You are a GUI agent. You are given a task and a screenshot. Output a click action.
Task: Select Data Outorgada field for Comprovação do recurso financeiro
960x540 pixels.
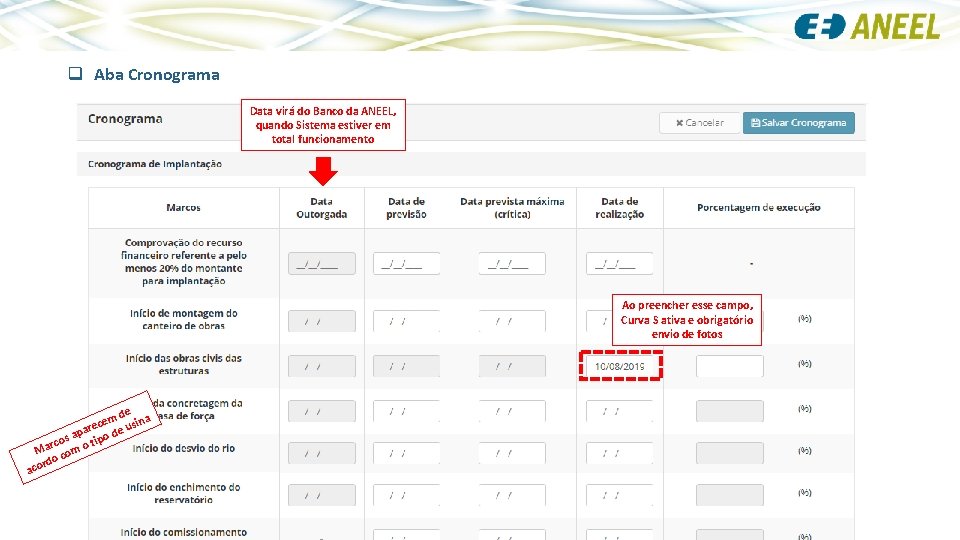[321, 263]
